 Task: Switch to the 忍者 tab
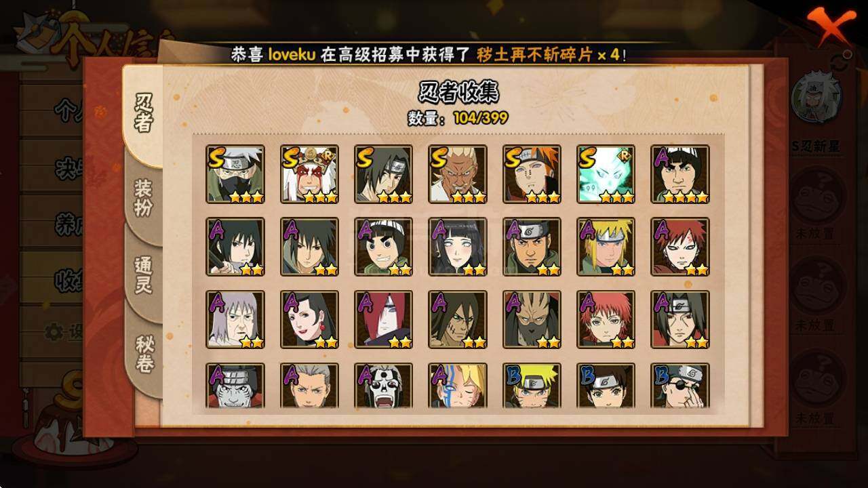(144, 114)
